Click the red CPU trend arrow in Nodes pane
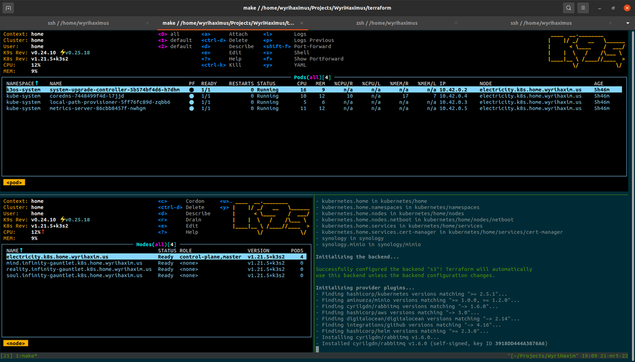635x362 pixels. [43, 232]
